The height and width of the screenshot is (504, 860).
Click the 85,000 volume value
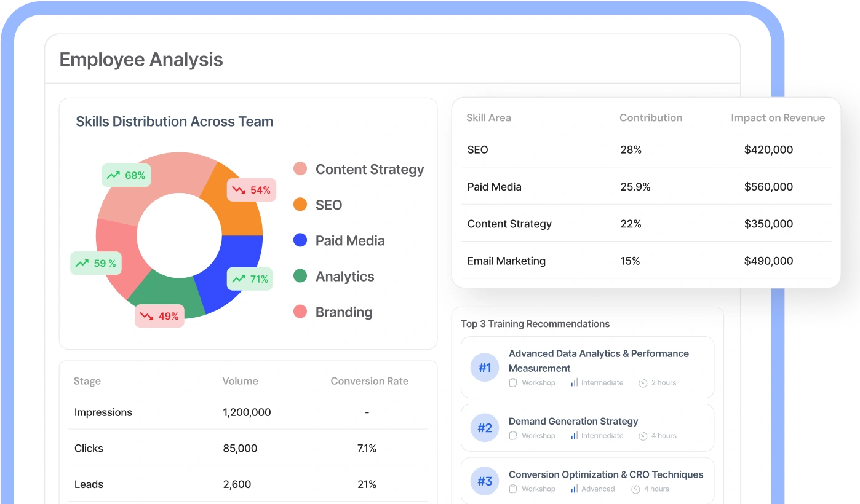pyautogui.click(x=240, y=448)
